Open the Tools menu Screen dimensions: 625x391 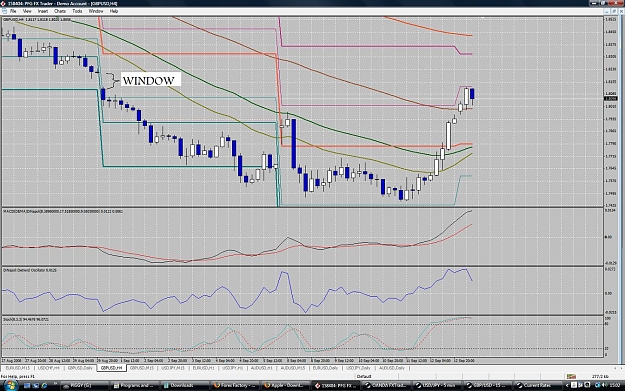click(77, 11)
